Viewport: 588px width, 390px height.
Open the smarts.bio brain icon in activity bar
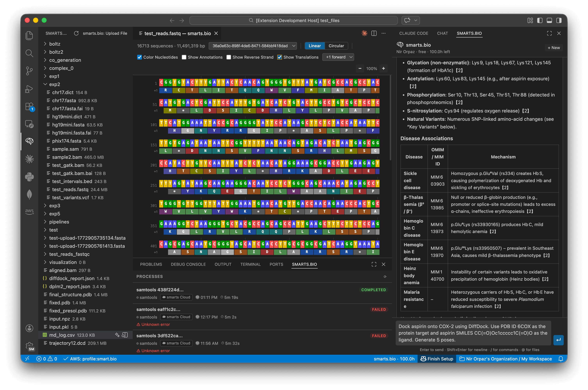pos(29,141)
